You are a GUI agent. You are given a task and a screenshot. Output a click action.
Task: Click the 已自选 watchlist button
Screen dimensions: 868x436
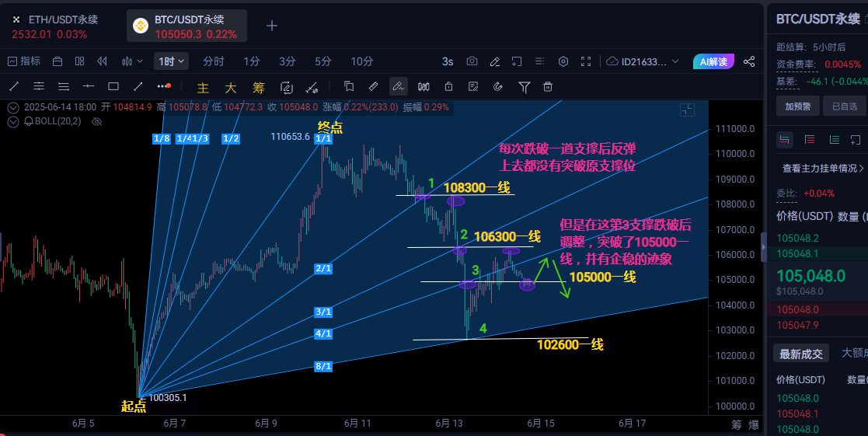coord(844,106)
